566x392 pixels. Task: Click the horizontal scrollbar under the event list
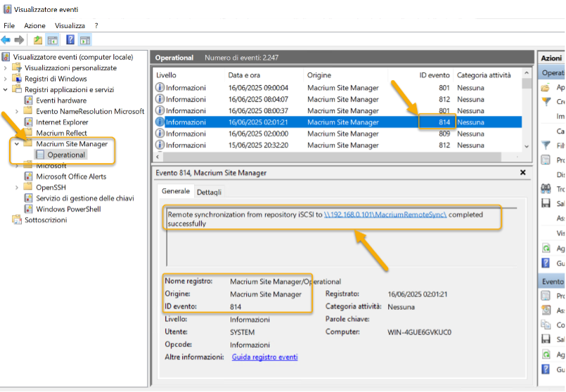tap(332, 157)
